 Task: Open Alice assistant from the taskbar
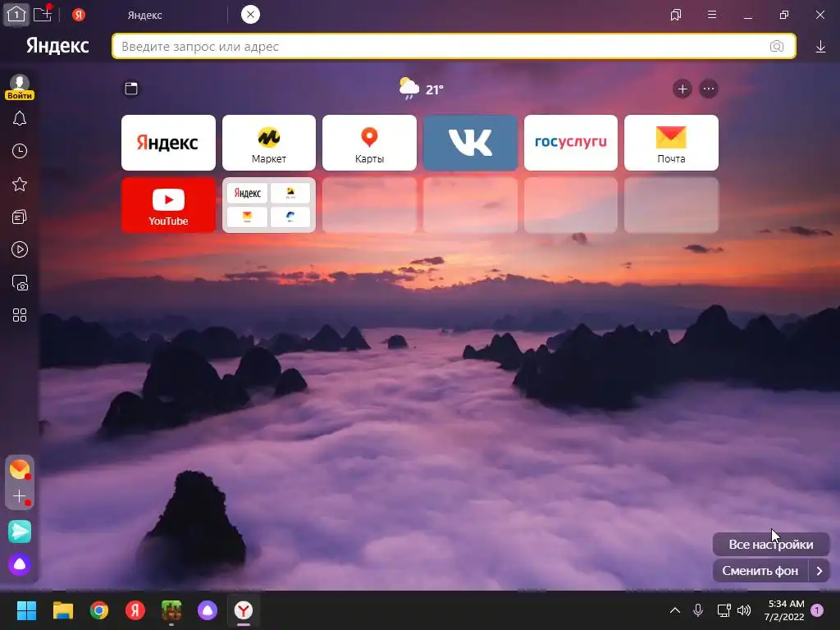pyautogui.click(x=208, y=610)
